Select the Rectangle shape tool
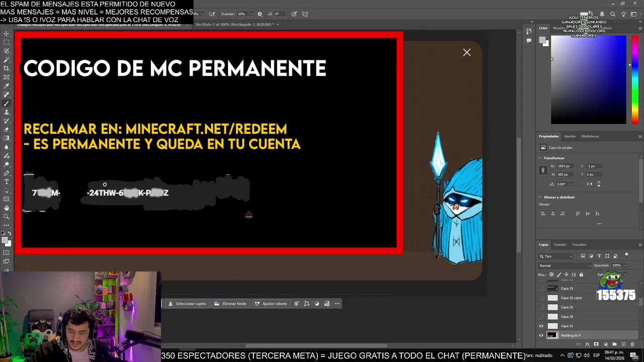Image resolution: width=644 pixels, height=362 pixels. pyautogui.click(x=7, y=199)
